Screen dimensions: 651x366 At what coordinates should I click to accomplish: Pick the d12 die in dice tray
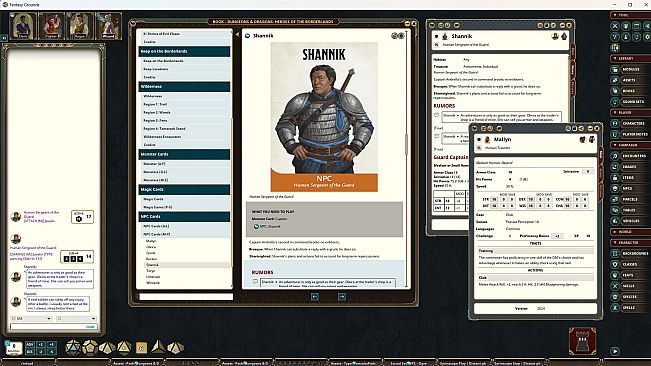pyautogui.click(x=89, y=347)
